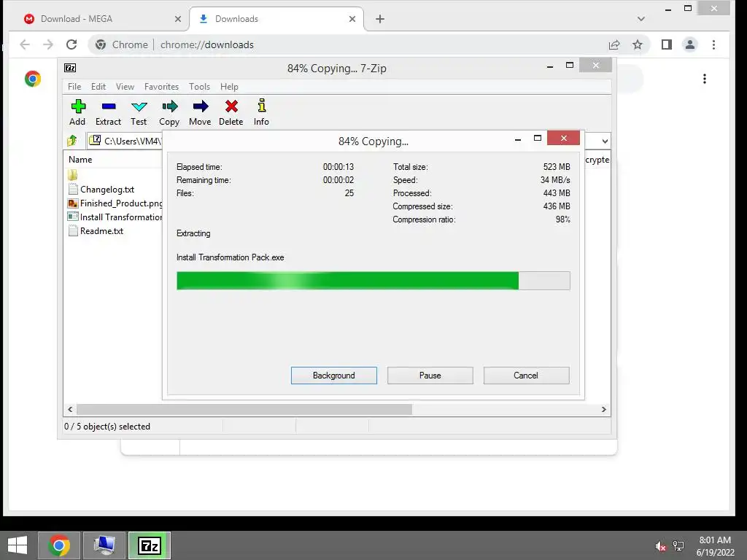
Task: Open the Edit menu
Action: [x=98, y=87]
